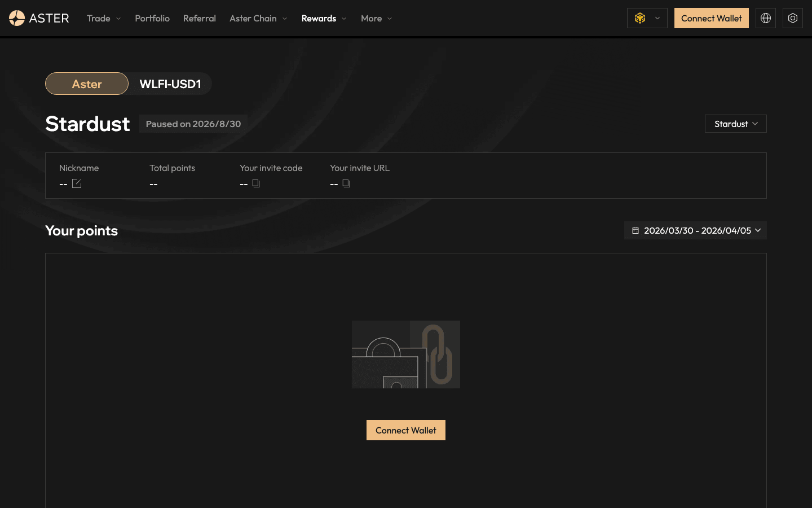Open the Stardust program dropdown

[736, 124]
